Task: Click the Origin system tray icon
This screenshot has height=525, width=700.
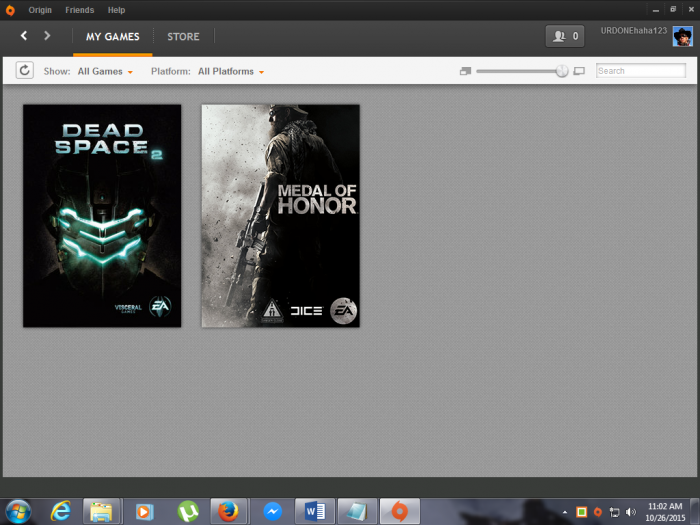Action: (598, 512)
